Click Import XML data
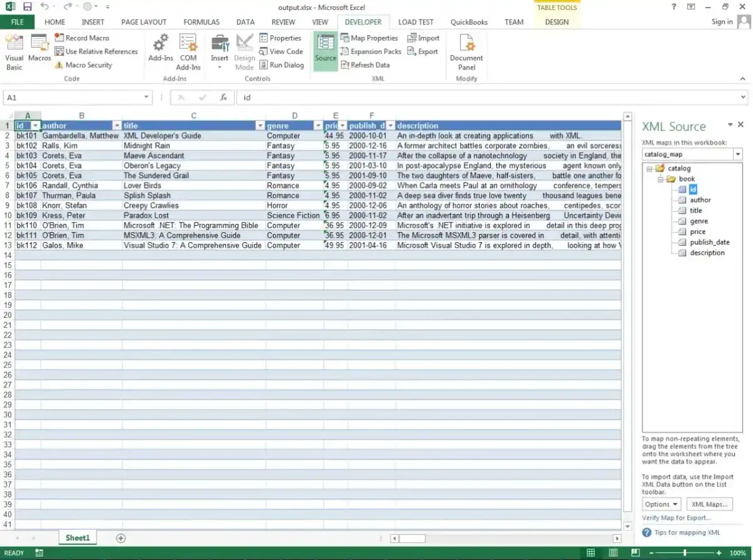The image size is (753, 560). tap(423, 38)
